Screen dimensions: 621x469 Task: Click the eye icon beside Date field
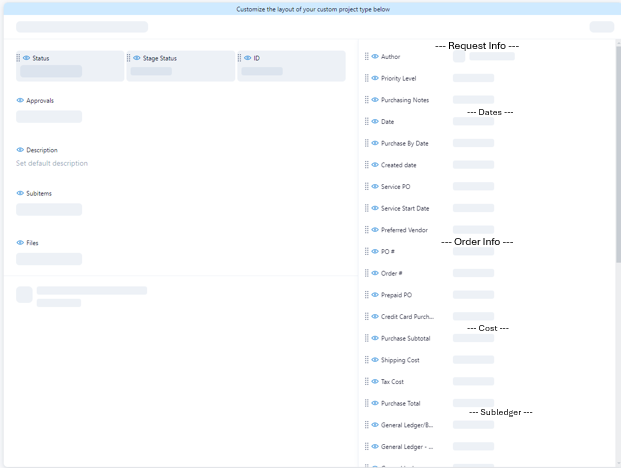coord(375,121)
